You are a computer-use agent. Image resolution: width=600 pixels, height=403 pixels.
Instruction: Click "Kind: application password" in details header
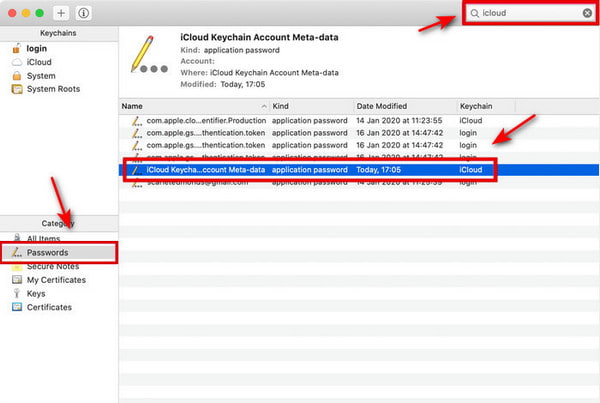[x=230, y=50]
